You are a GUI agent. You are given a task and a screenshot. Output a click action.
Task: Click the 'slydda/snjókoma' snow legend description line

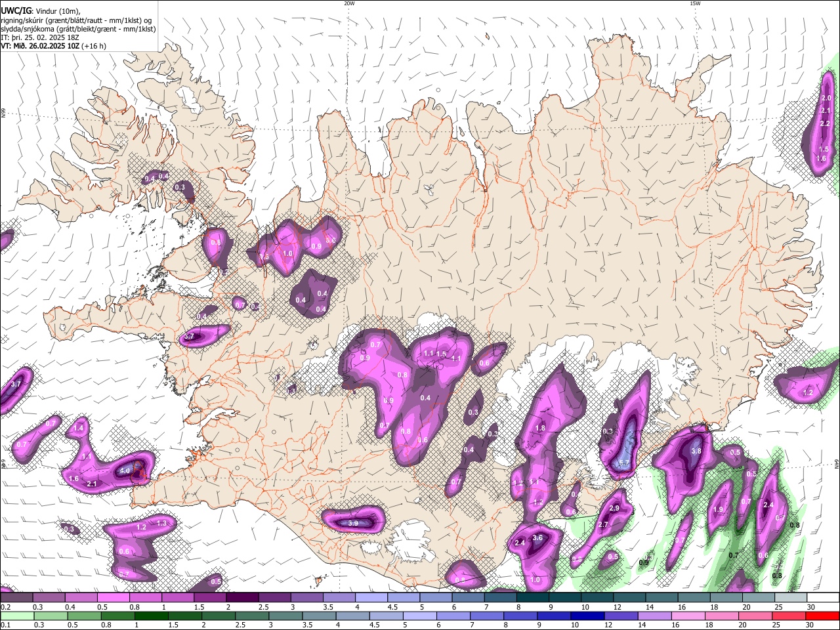(78, 29)
